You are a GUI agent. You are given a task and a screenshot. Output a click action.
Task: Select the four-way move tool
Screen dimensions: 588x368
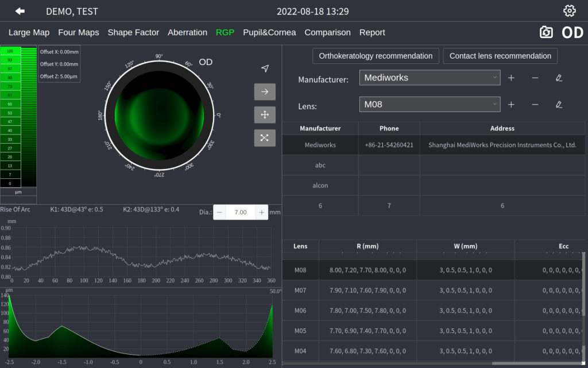click(265, 115)
